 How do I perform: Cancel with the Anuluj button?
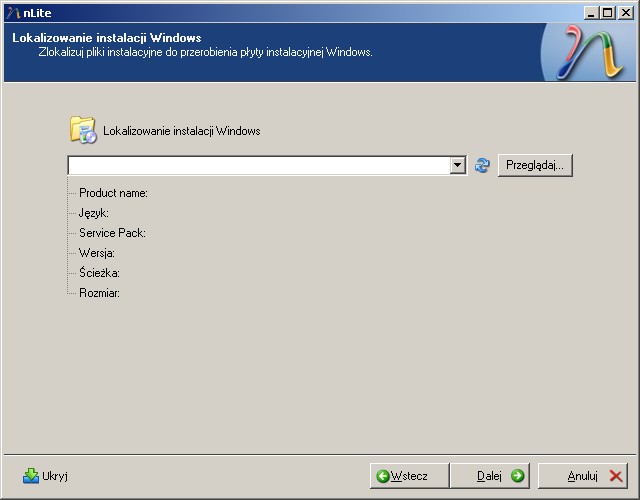[583, 476]
